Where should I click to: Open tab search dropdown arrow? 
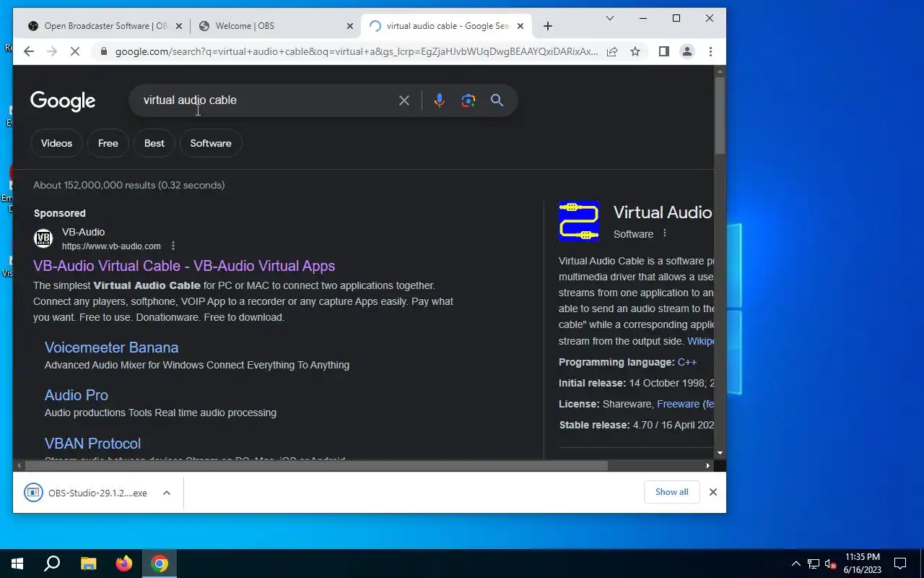(610, 18)
